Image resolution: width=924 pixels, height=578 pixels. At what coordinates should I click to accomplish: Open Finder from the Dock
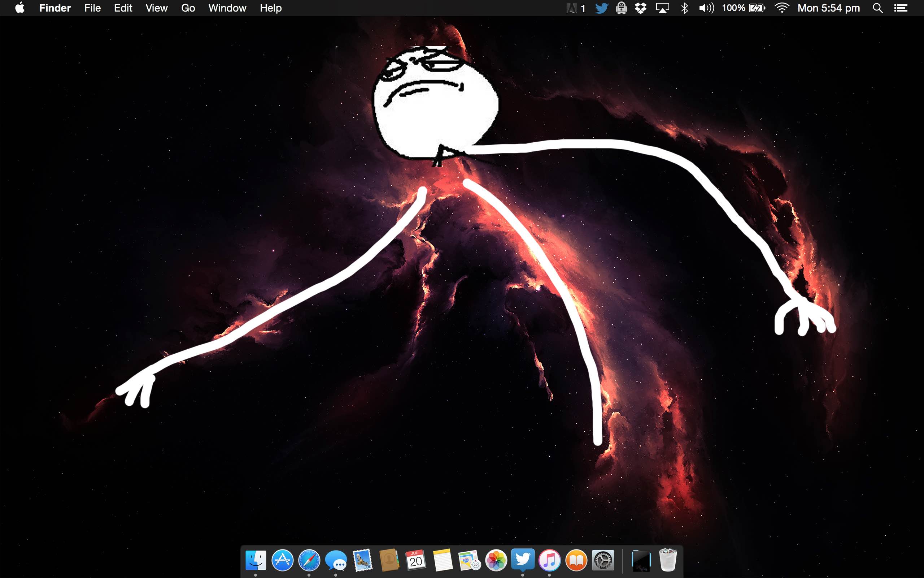tap(256, 560)
